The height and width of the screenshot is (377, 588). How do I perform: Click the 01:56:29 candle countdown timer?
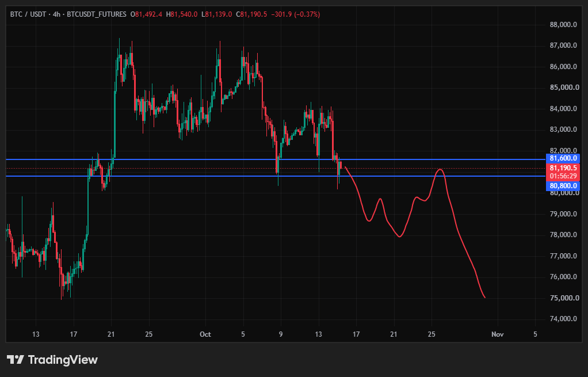pos(563,176)
